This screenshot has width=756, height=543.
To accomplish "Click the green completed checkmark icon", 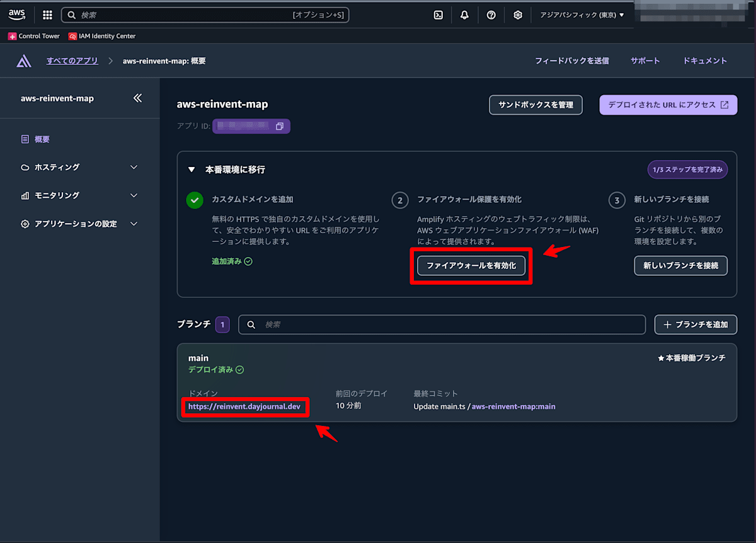I will 195,200.
